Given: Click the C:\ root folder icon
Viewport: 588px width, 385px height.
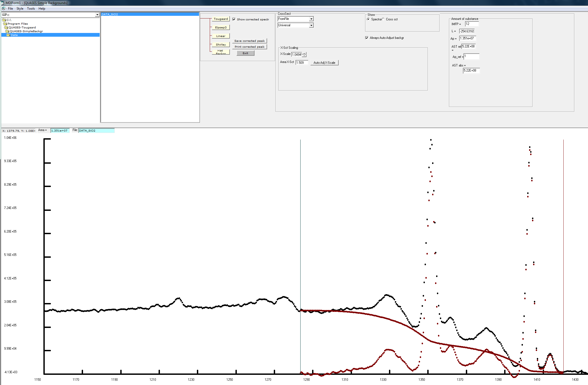Looking at the screenshot, I should click(4, 20).
